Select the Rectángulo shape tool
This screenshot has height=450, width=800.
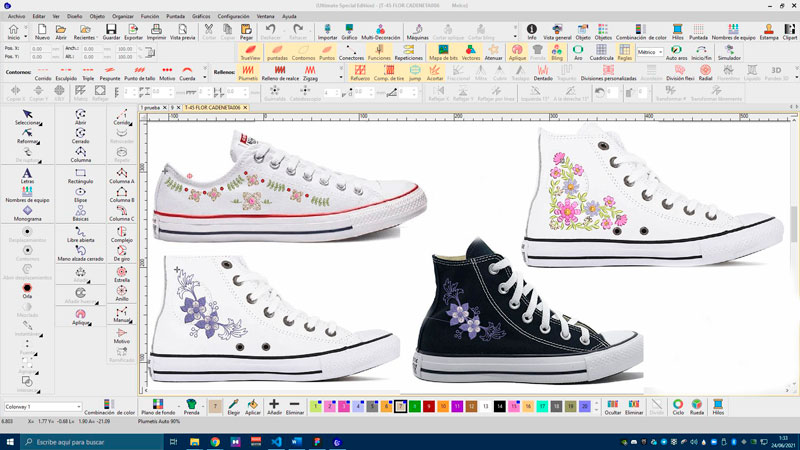click(80, 176)
